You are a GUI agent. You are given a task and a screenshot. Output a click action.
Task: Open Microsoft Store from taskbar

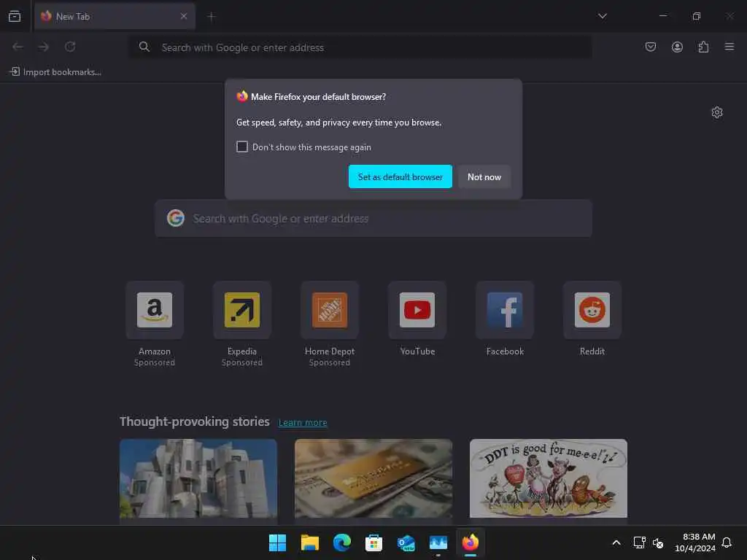coord(374,542)
